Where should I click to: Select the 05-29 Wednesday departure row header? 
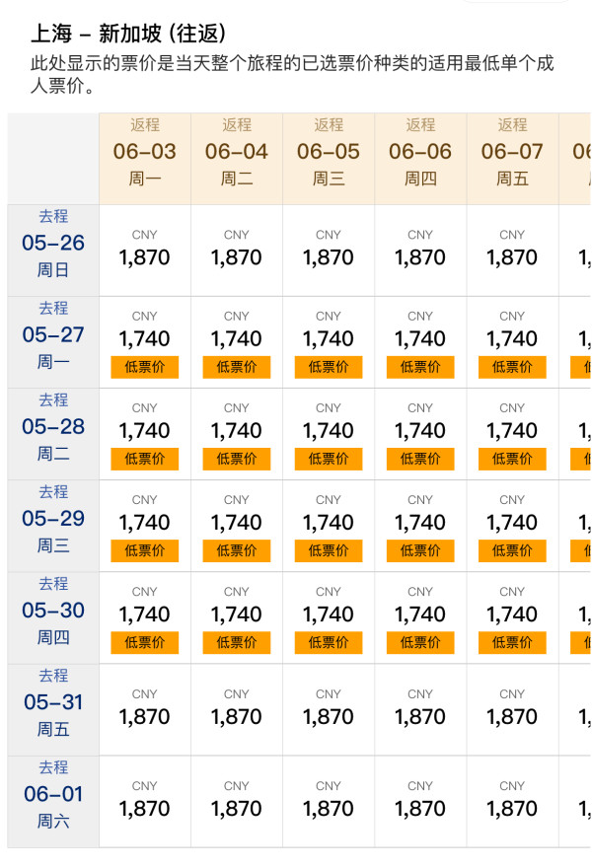pos(53,526)
